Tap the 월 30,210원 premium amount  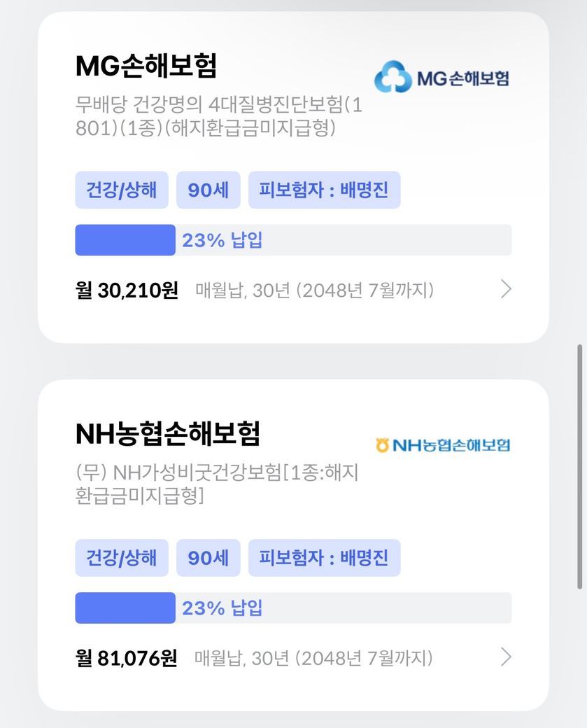tap(127, 290)
